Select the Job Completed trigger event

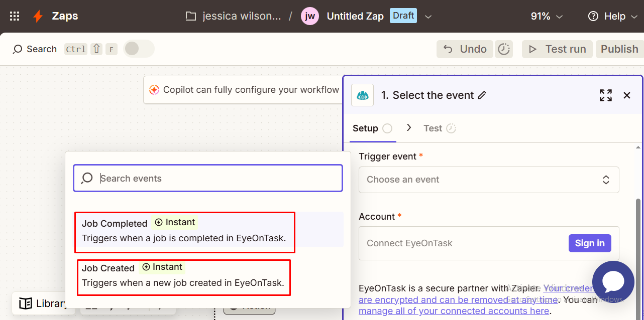pyautogui.click(x=184, y=231)
